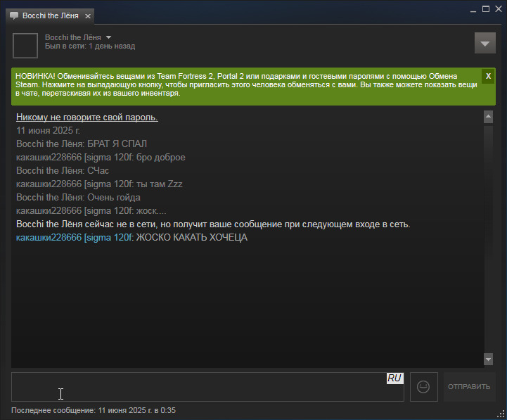Open the large actions dropdown button

tap(484, 43)
